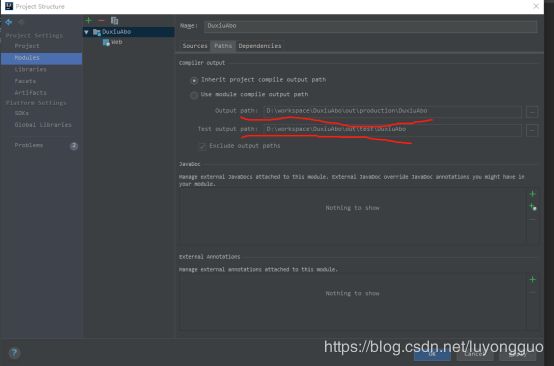The height and width of the screenshot is (366, 554).
Task: Copy the selected module icon
Action: click(114, 20)
